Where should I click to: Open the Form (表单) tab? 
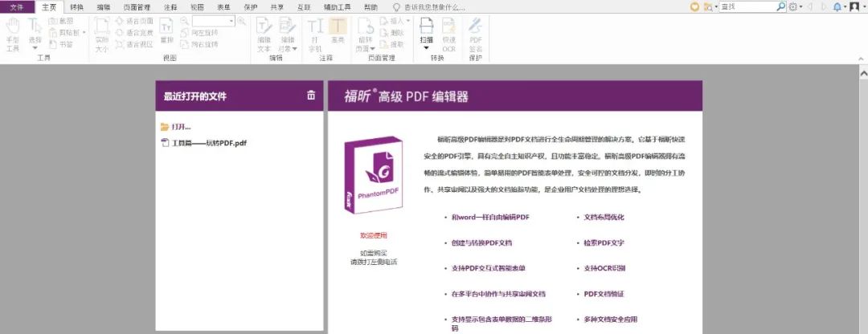tap(223, 7)
